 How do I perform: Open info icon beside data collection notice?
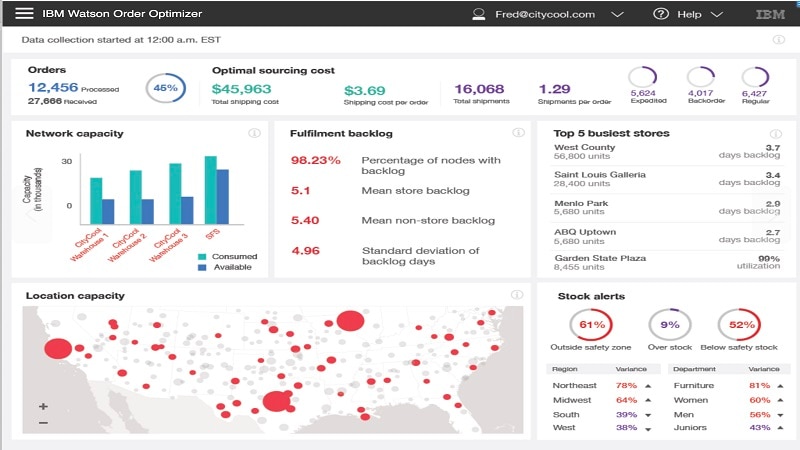pyautogui.click(x=779, y=40)
